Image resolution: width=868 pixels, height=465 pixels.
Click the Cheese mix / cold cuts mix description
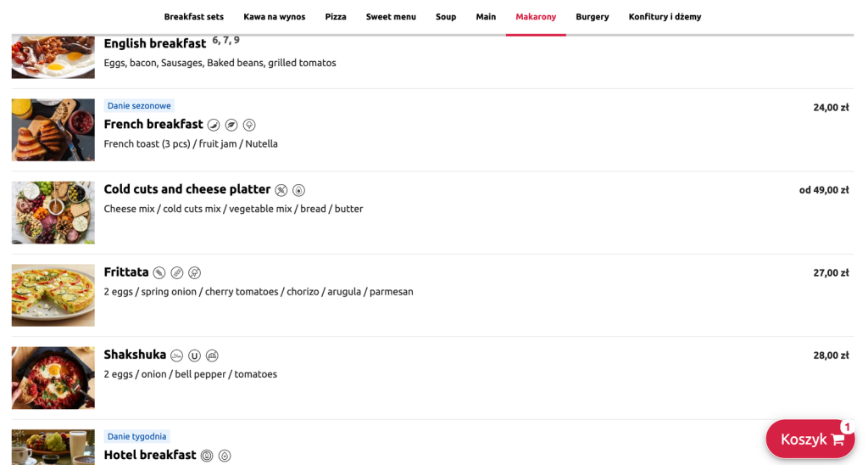[x=234, y=209]
